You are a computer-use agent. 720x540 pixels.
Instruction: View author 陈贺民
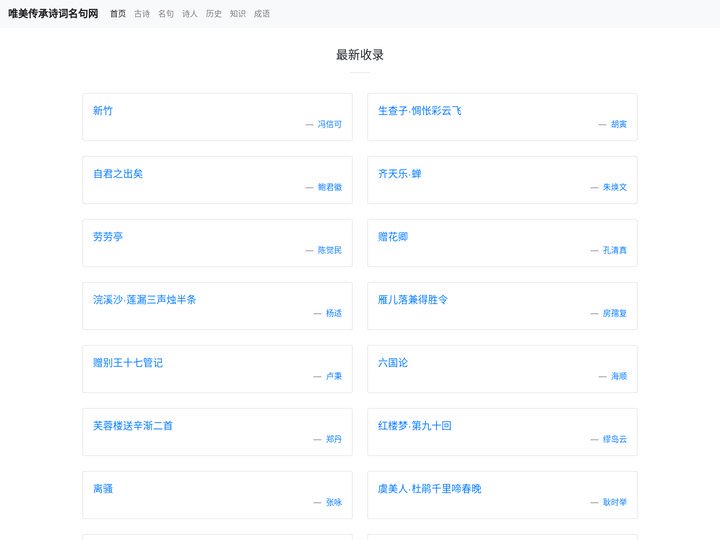330,250
